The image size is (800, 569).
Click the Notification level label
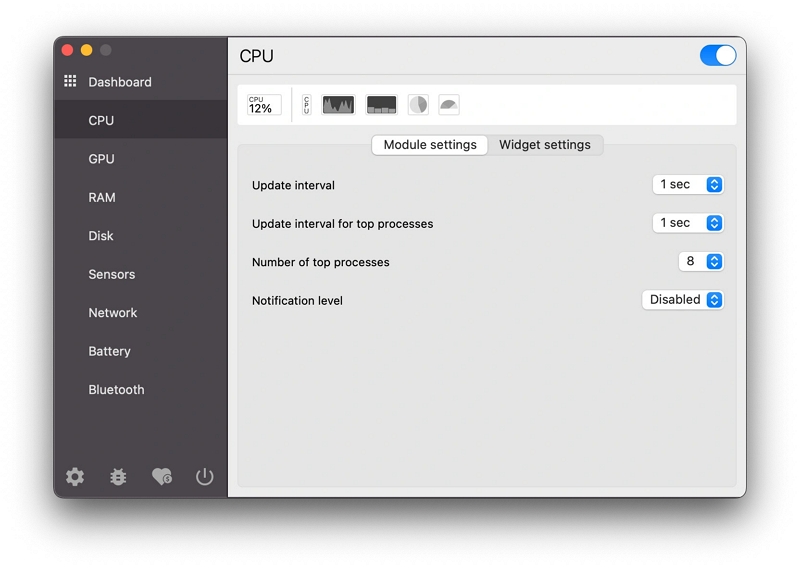point(297,301)
